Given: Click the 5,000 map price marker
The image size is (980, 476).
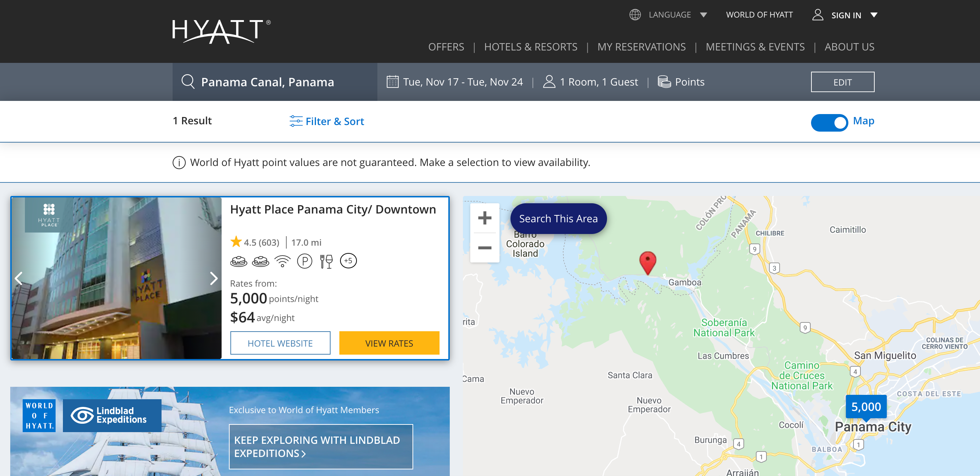Looking at the screenshot, I should coord(866,407).
